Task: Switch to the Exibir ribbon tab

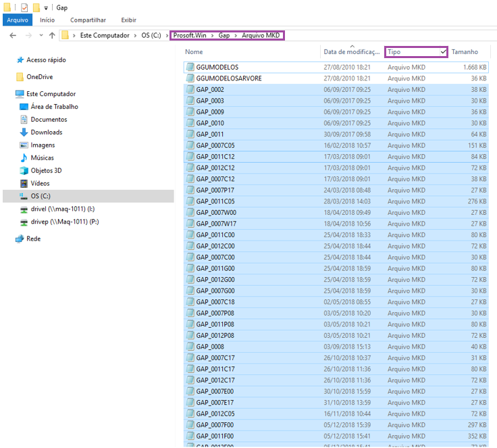Action: pos(128,20)
